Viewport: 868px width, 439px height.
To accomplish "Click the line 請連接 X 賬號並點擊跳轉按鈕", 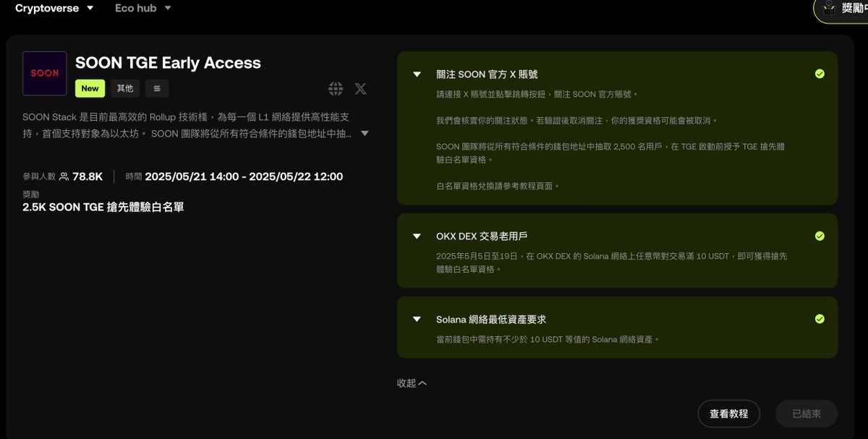I will (537, 94).
